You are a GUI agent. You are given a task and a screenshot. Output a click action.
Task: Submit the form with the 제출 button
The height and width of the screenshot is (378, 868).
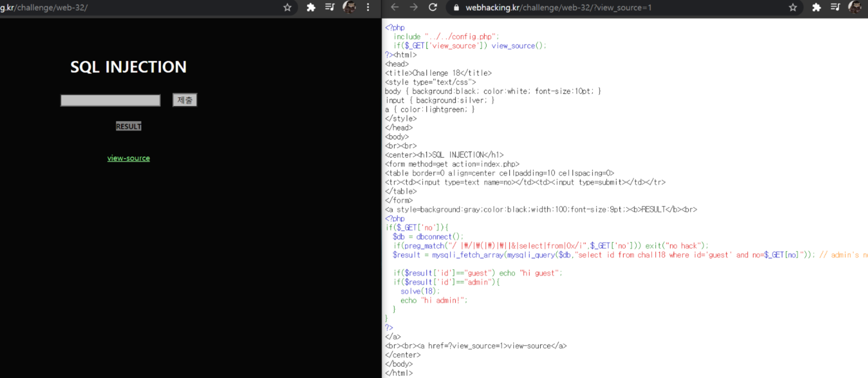pyautogui.click(x=185, y=100)
